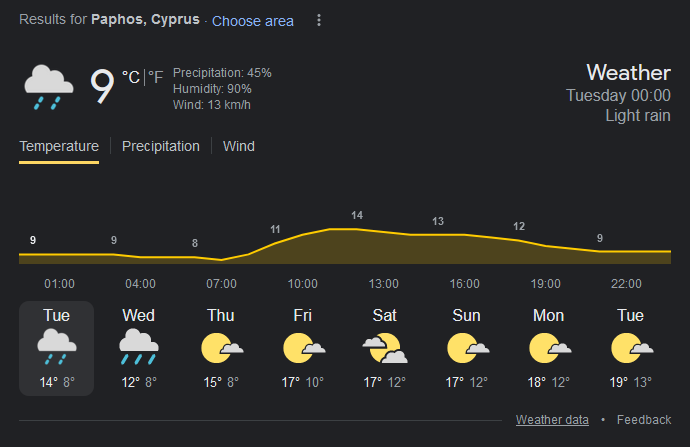Screen dimensions: 690x447
Task: Open the Temperature tab
Action: click(x=59, y=147)
